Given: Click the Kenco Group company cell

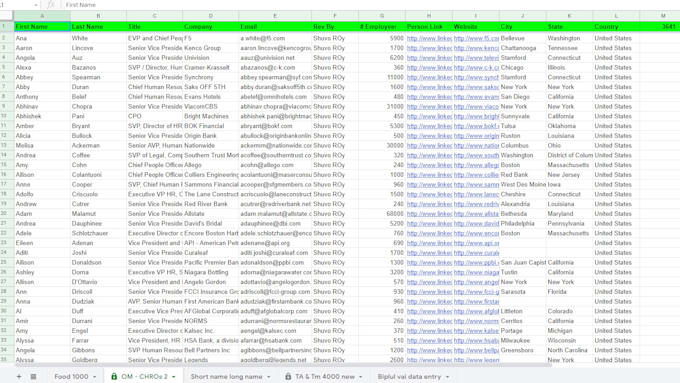Looking at the screenshot, I should pyautogui.click(x=210, y=48).
